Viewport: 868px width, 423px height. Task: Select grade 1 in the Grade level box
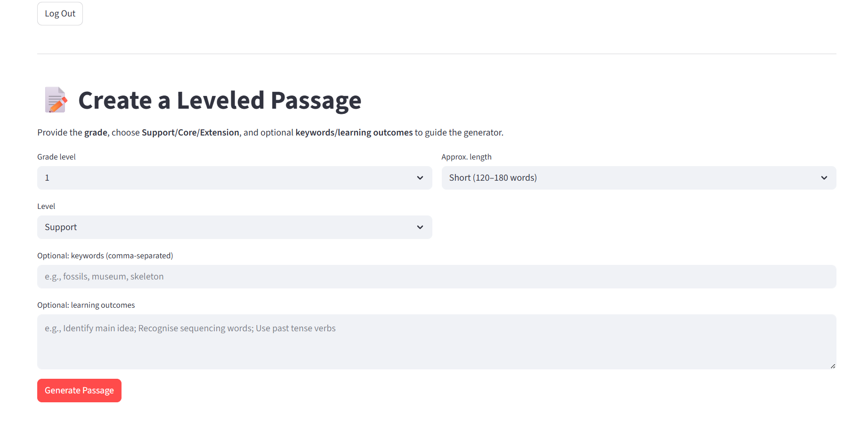click(234, 178)
